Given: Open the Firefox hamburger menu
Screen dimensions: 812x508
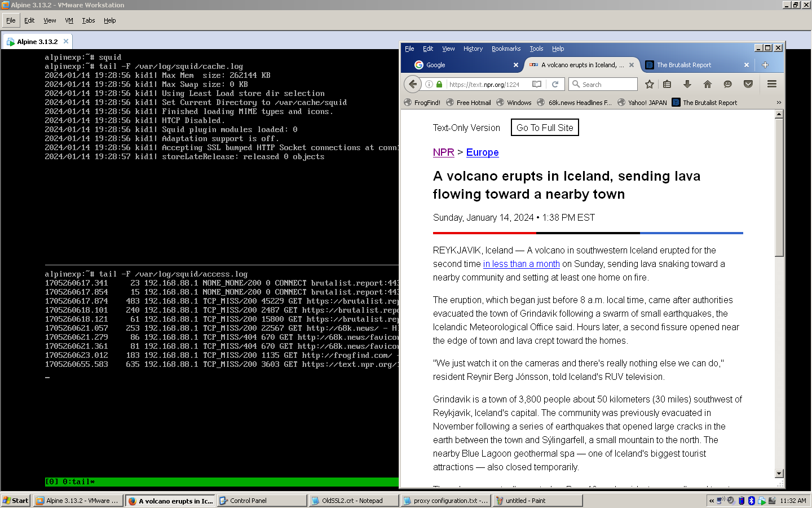Looking at the screenshot, I should click(x=772, y=84).
